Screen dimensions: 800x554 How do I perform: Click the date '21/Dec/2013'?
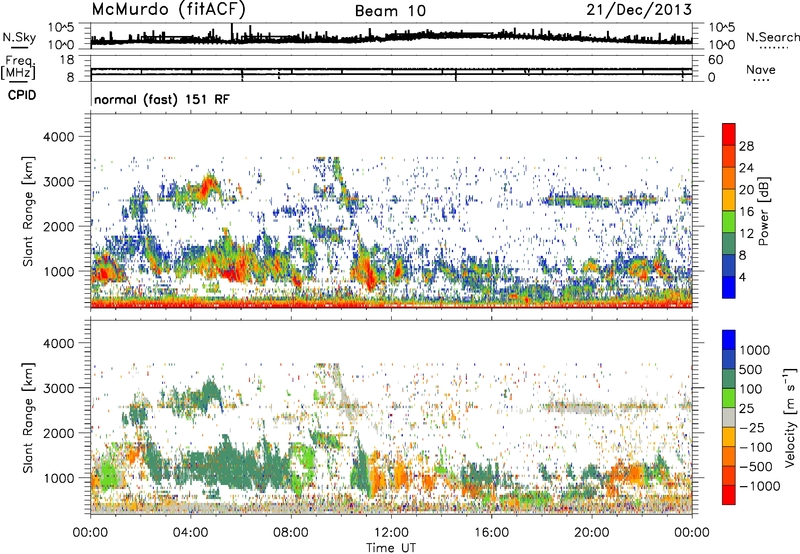pyautogui.click(x=639, y=10)
